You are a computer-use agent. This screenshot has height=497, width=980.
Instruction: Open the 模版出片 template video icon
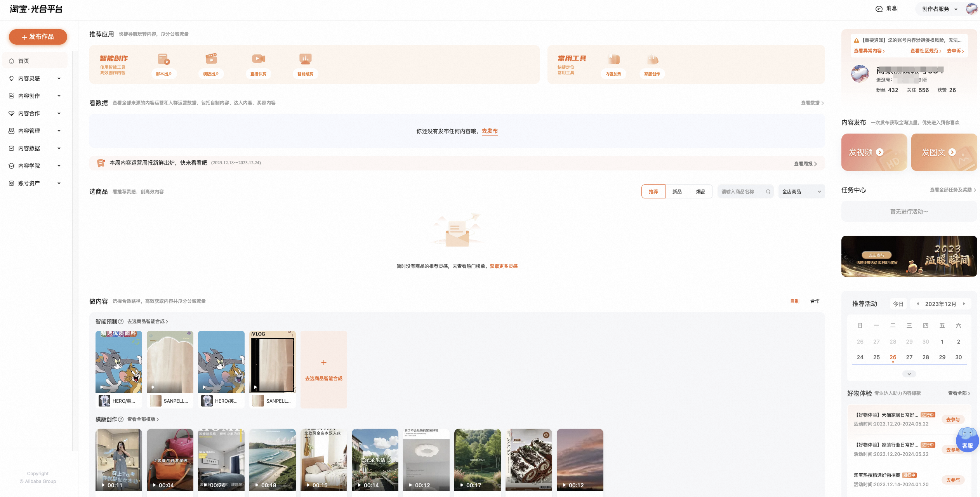coord(211,59)
